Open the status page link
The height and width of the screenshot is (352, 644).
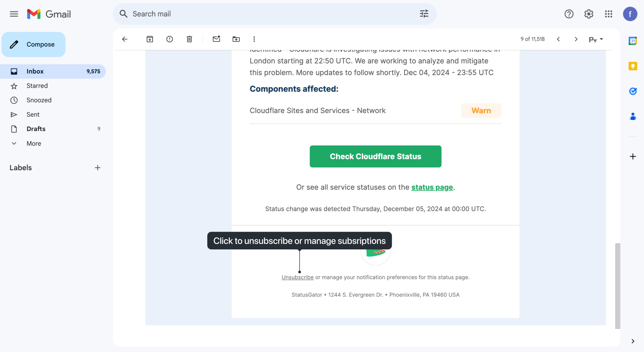pyautogui.click(x=432, y=187)
